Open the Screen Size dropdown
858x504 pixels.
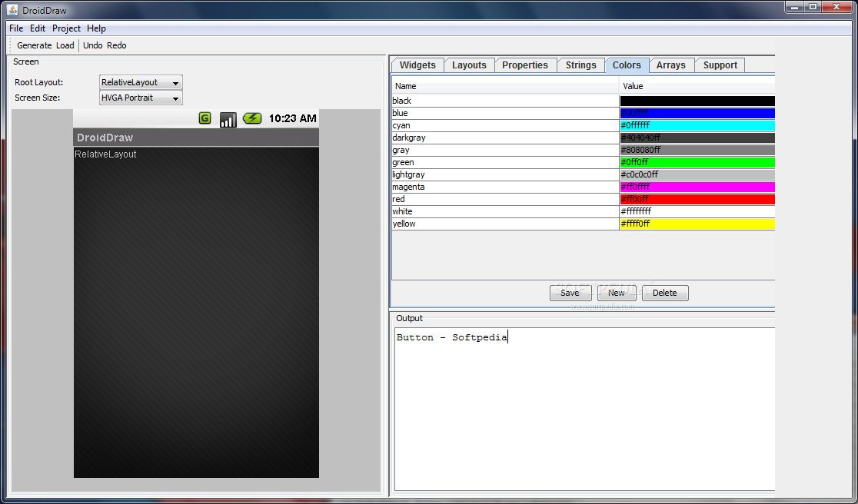[141, 98]
